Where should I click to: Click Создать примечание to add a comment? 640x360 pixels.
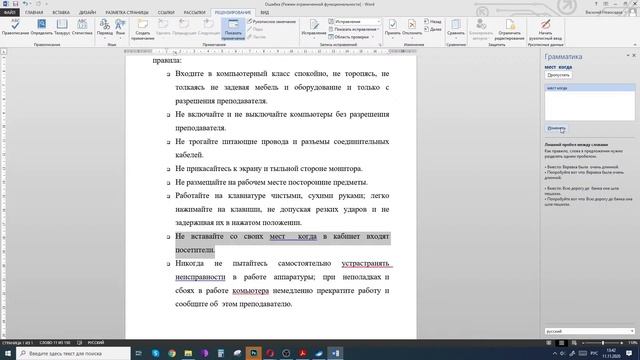point(142,29)
